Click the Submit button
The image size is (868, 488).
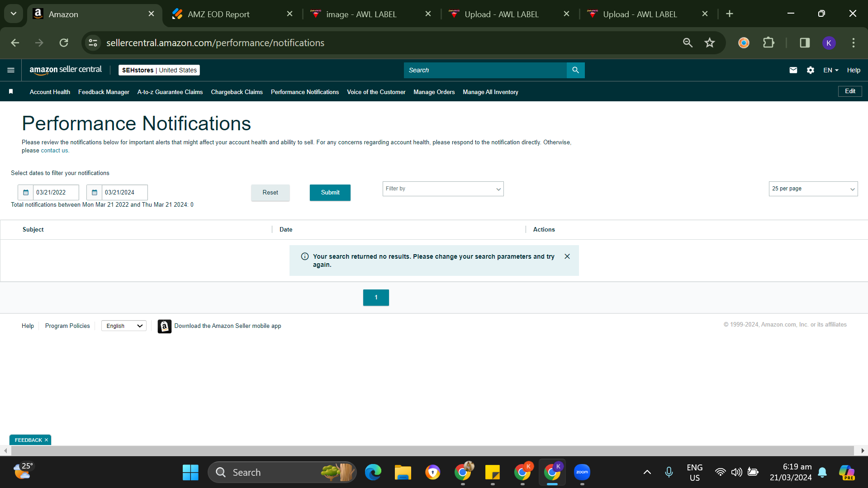pos(330,192)
